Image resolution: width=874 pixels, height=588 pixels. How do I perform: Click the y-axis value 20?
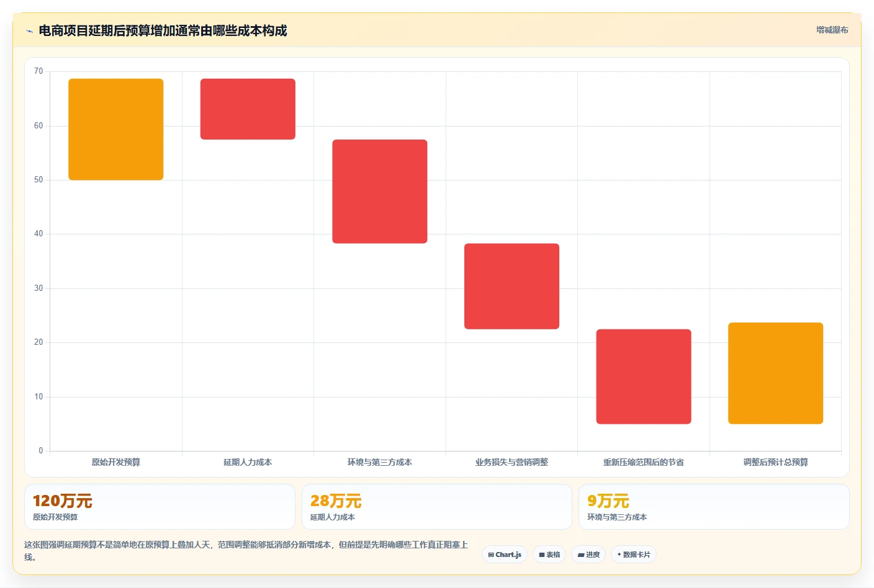38,342
